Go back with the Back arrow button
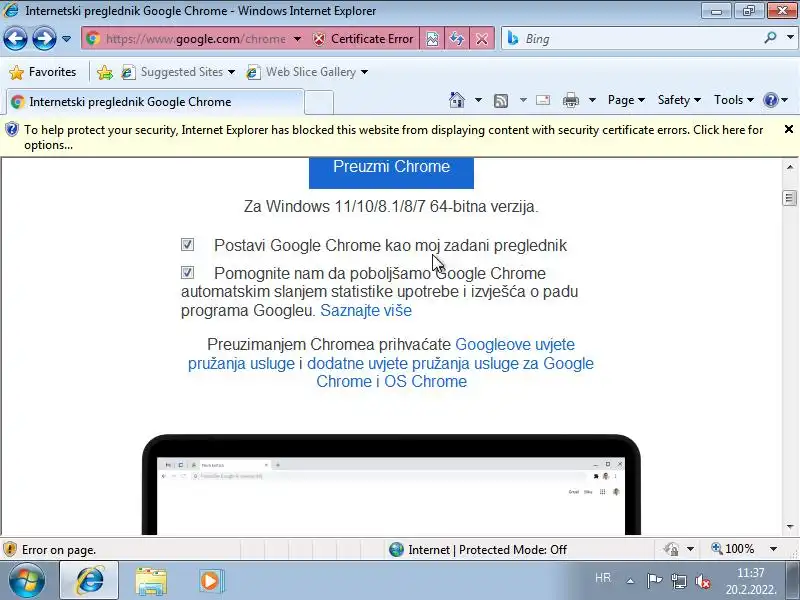 coord(15,39)
